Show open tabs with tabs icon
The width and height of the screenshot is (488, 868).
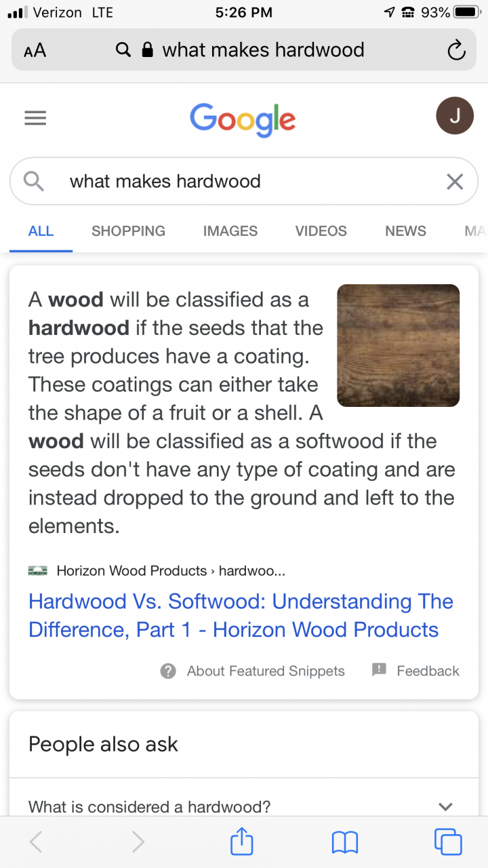(448, 842)
